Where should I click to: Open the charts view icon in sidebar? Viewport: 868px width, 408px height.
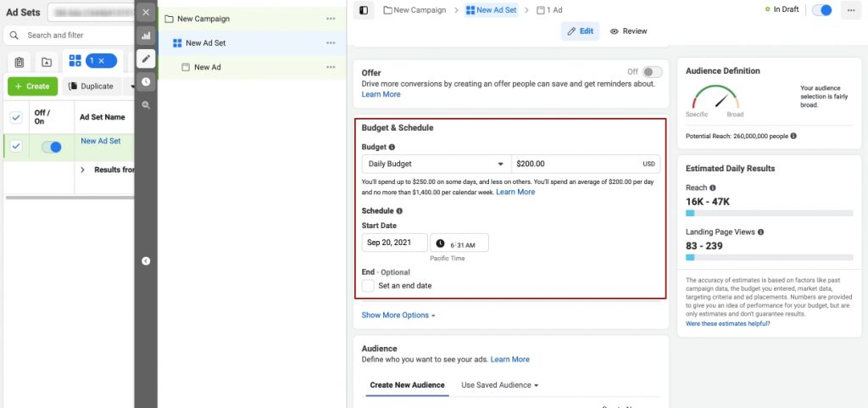(146, 36)
